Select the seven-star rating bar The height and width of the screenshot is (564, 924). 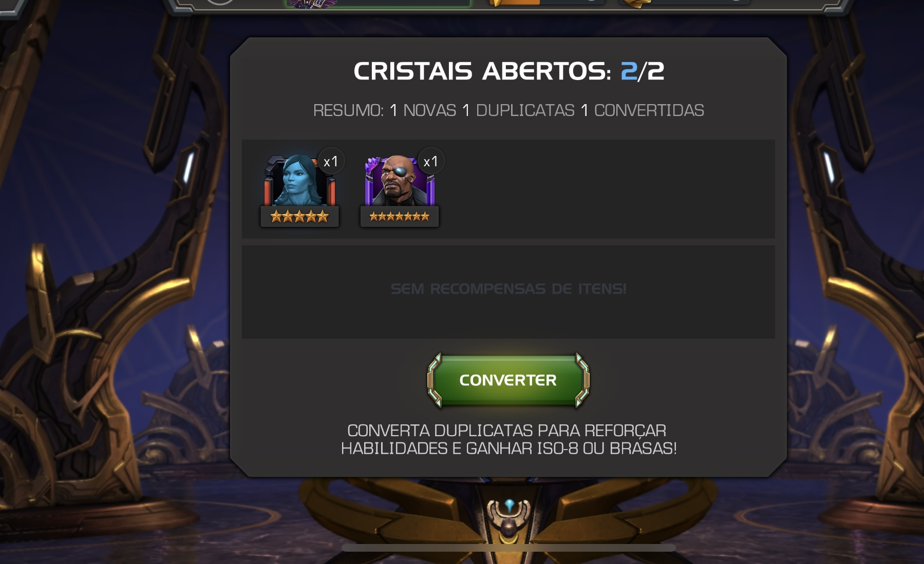coord(400,217)
